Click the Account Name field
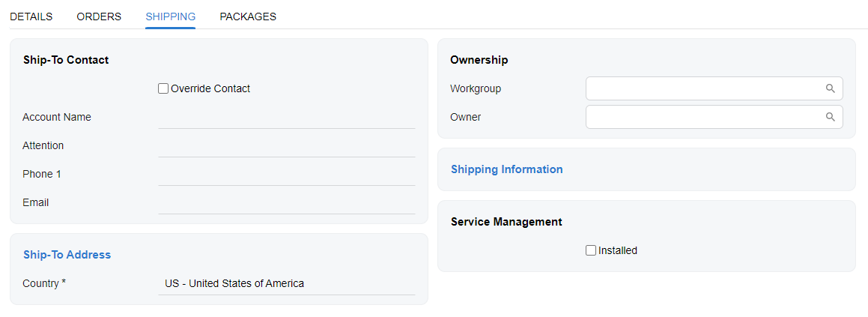Viewport: 868px width, 317px height. (x=286, y=118)
